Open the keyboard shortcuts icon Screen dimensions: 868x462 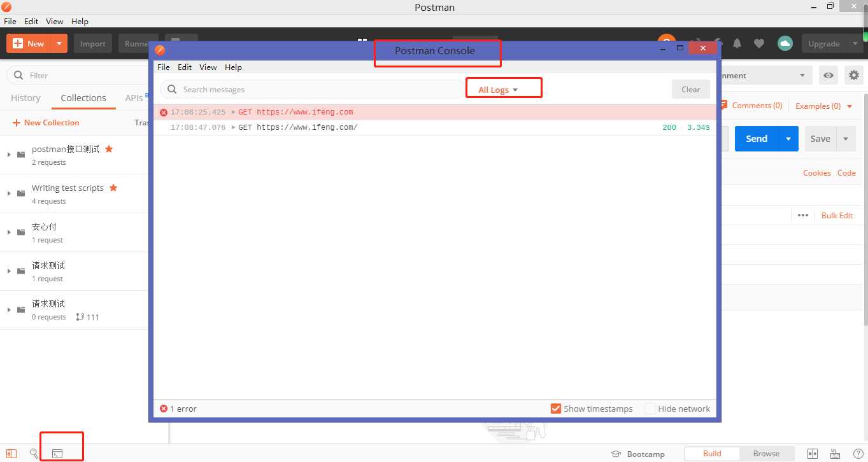pyautogui.click(x=836, y=454)
